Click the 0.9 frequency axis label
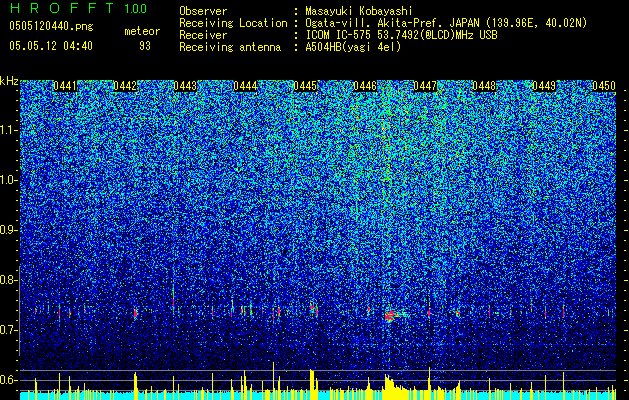 pyautogui.click(x=9, y=230)
